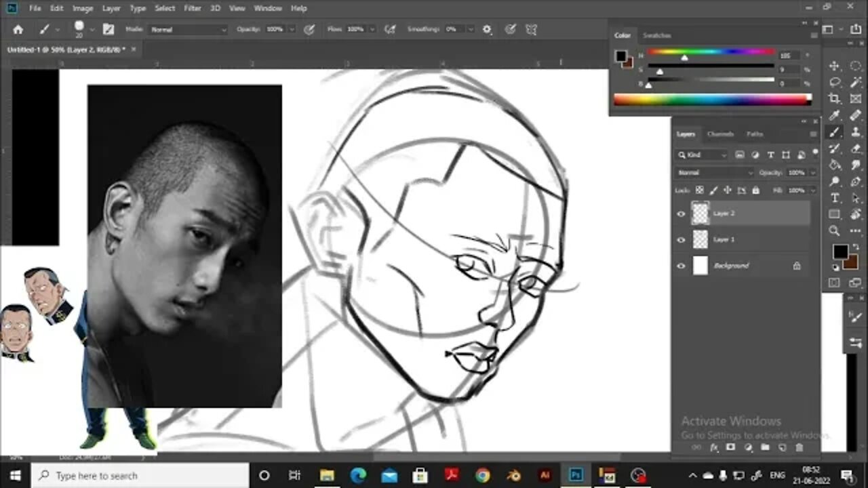Open smoothing options gear
The image size is (868, 488).
click(487, 30)
